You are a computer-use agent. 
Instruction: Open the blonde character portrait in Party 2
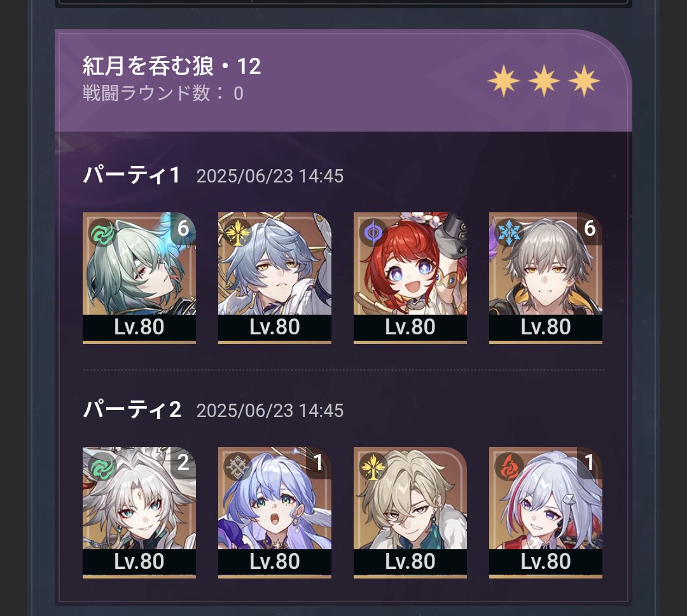[410, 512]
